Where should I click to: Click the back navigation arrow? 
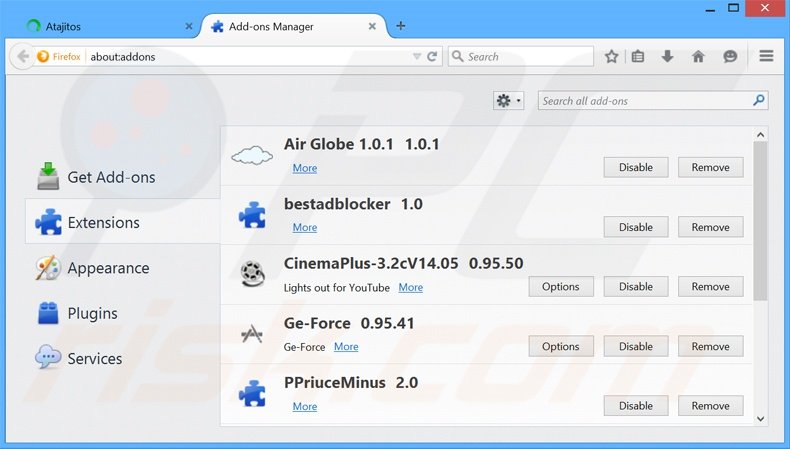23,56
